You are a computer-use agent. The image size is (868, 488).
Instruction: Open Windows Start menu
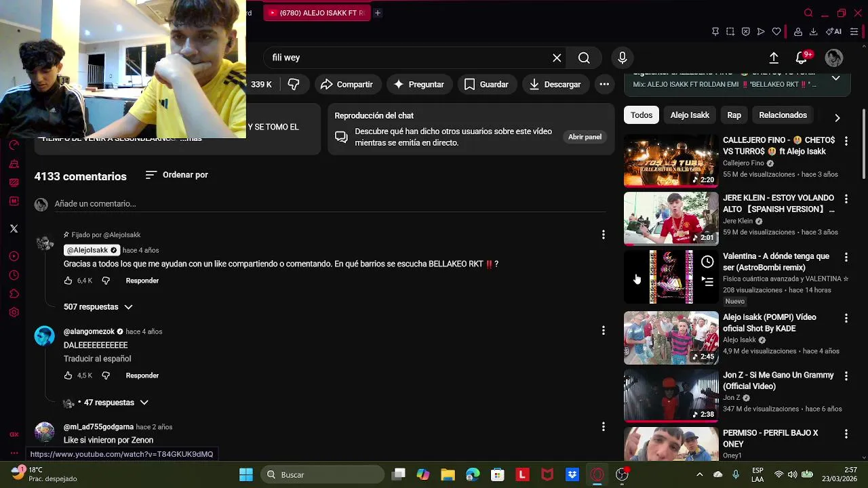246,474
